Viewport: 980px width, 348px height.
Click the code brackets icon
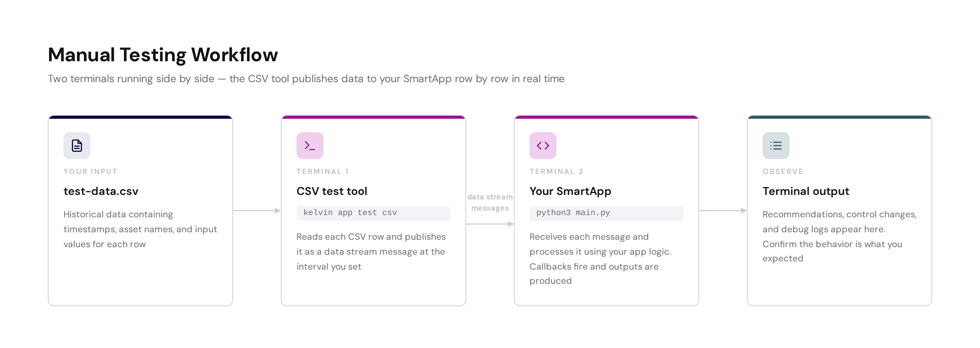543,146
